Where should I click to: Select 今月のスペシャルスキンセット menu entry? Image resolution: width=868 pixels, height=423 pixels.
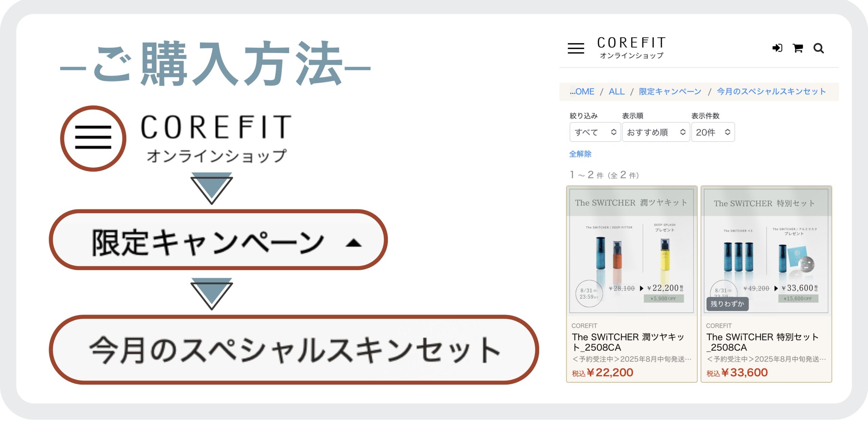coord(294,350)
